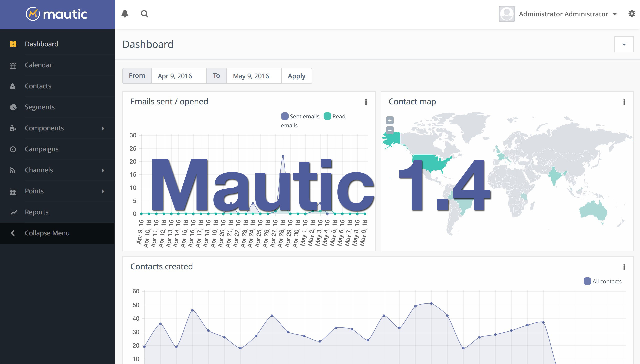Click the Calendar icon in sidebar
The image size is (640, 364).
(x=13, y=65)
